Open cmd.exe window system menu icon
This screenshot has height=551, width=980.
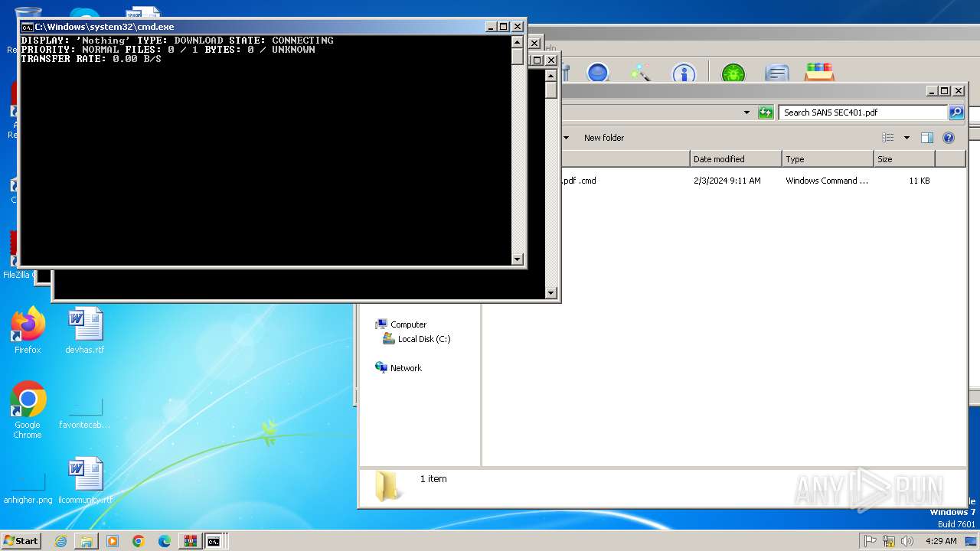point(27,27)
